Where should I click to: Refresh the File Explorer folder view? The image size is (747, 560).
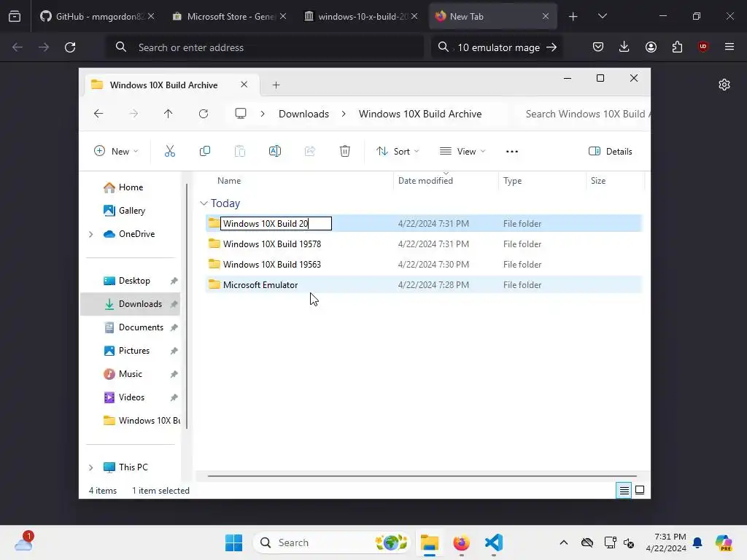tap(204, 114)
